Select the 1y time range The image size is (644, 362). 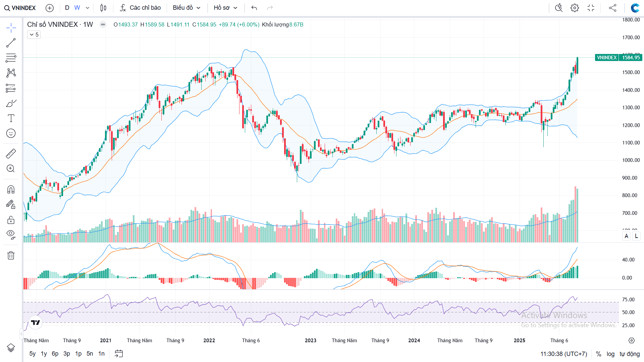tap(44, 354)
